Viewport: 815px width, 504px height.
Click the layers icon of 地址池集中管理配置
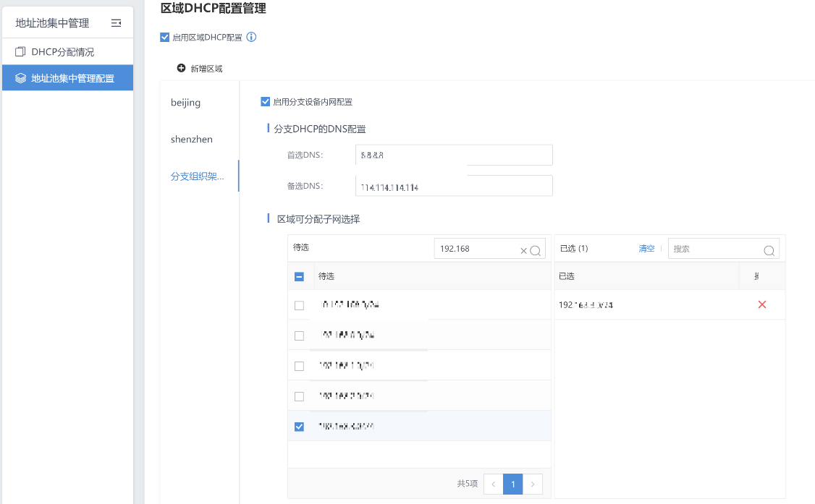20,78
